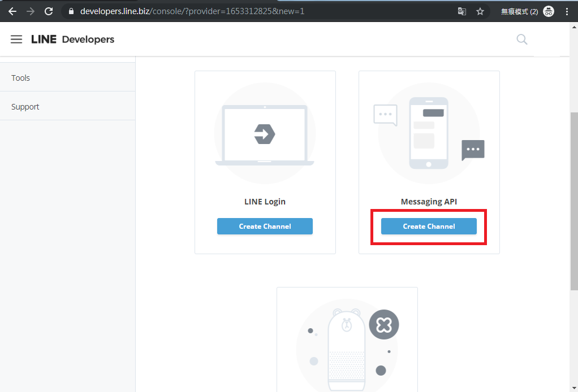Click the LINE Login title text
This screenshot has width=578, height=392.
(265, 202)
